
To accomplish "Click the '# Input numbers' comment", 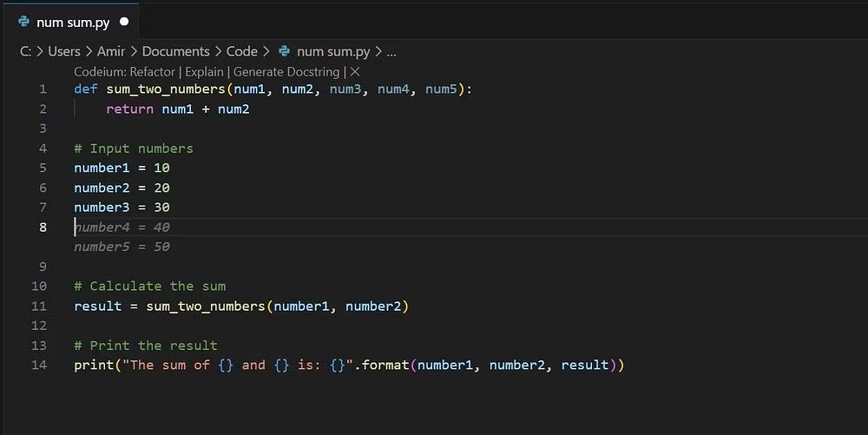I will click(134, 148).
